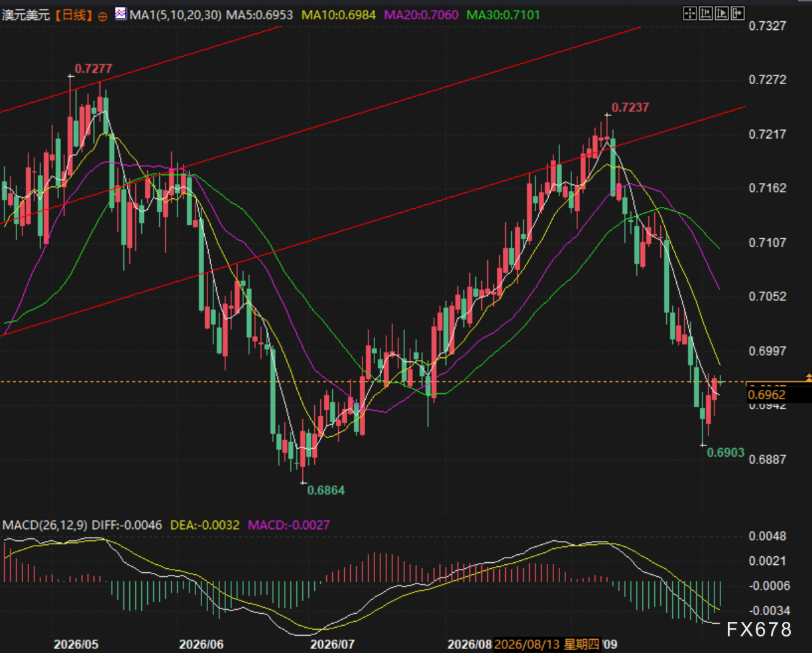
Task: Click the 0.7107 price axis label
Action: pyautogui.click(x=767, y=243)
